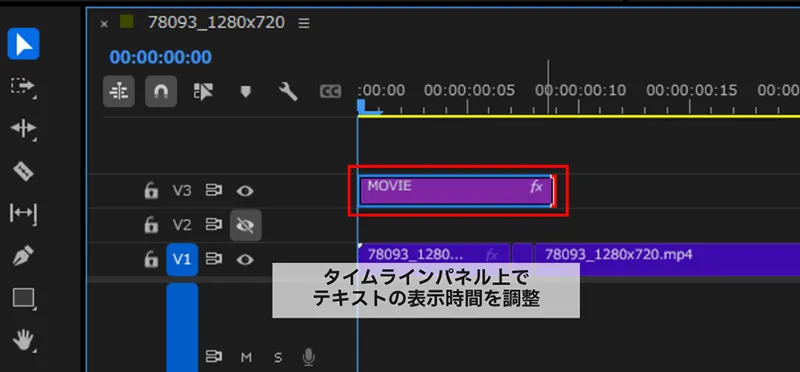Select the 78093_1280x720 sequence tab
This screenshot has height=372, width=800.
click(216, 22)
